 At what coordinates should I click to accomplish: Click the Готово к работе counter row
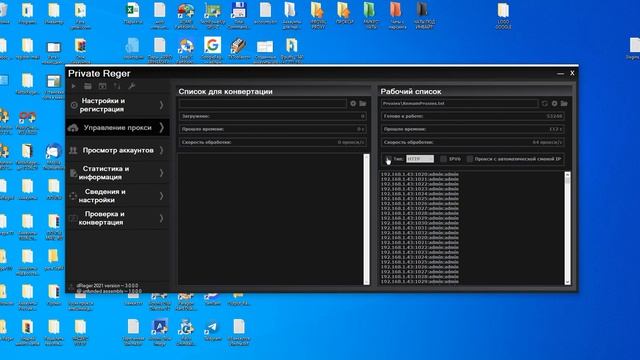[473, 116]
